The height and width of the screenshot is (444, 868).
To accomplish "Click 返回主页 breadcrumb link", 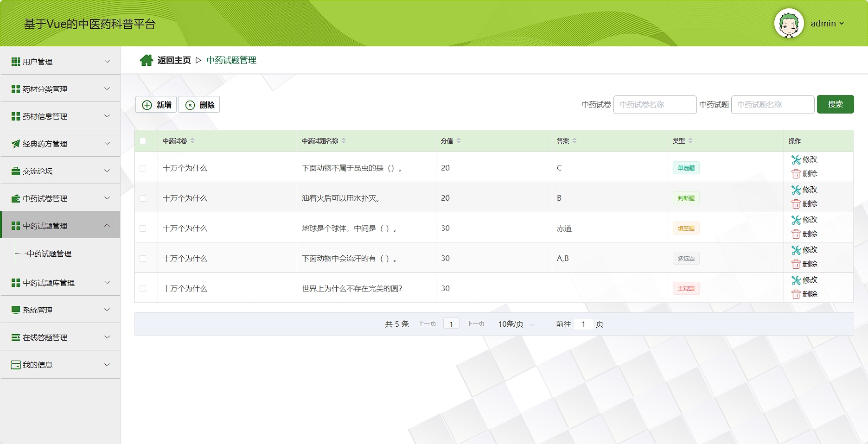I will [x=174, y=60].
